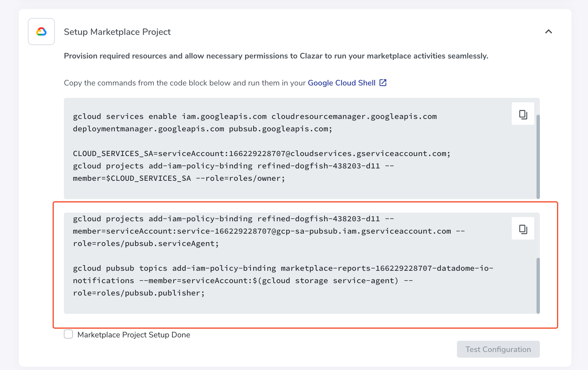Click the 'gcloud pubsub topics' command line
Screen dimensions: 588x370
pyautogui.click(x=283, y=268)
